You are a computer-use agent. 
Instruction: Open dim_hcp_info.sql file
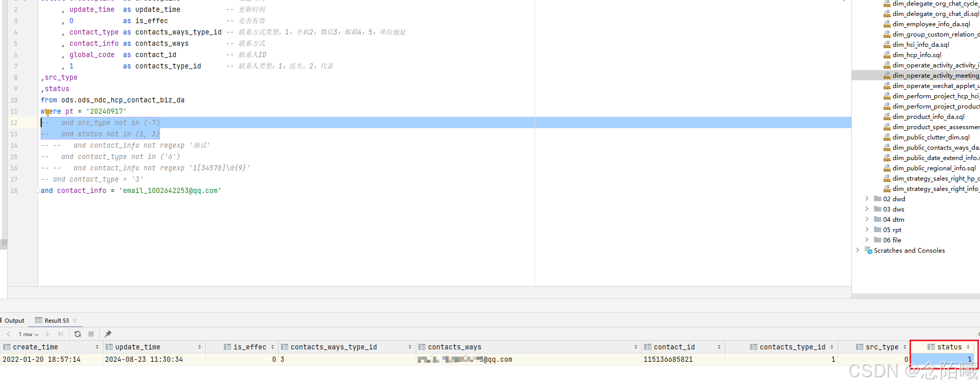click(x=917, y=55)
